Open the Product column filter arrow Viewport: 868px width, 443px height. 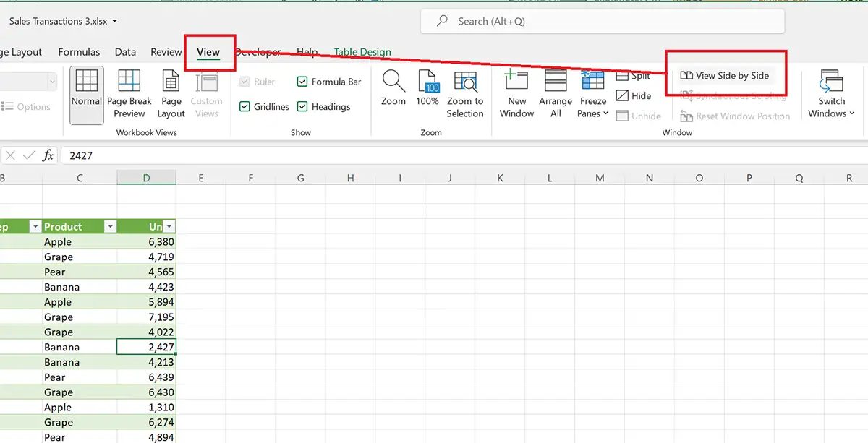[110, 226]
